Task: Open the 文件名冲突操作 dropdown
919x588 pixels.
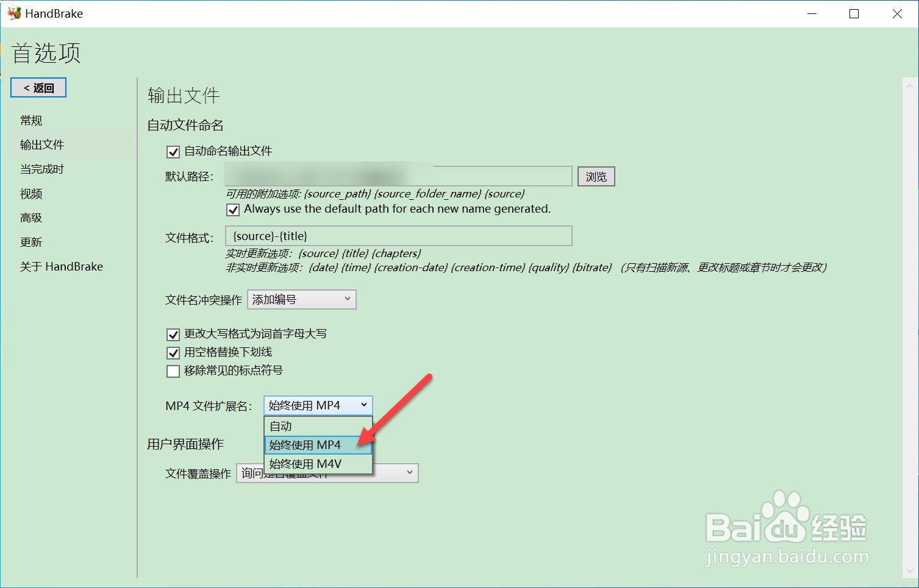Action: click(x=302, y=300)
